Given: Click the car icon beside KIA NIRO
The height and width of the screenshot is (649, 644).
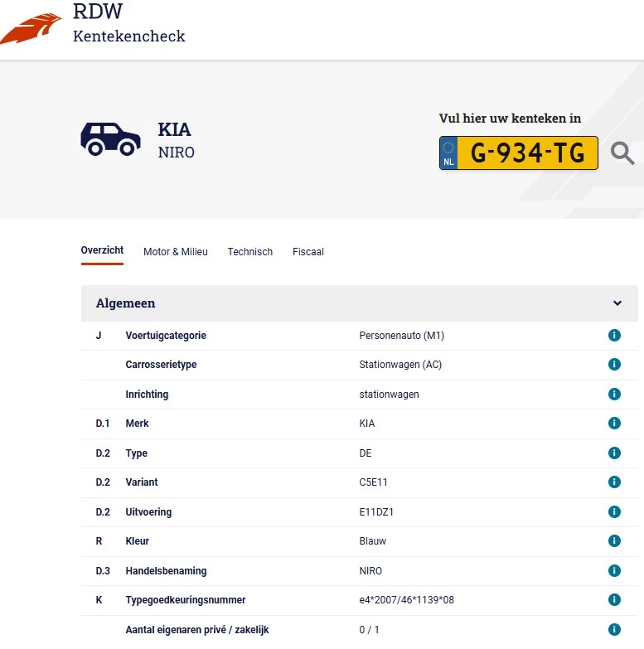Looking at the screenshot, I should (110, 139).
